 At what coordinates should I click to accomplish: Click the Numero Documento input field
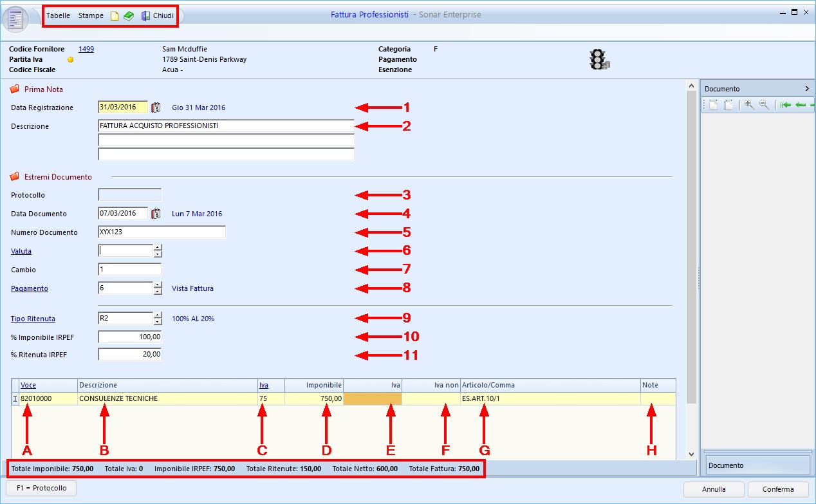coord(162,232)
